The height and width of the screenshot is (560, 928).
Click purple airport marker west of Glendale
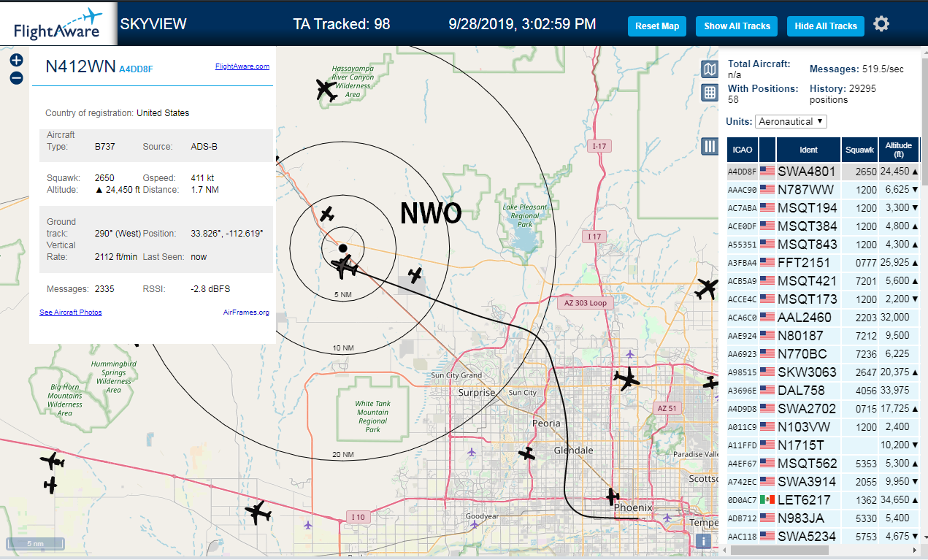[x=472, y=452]
